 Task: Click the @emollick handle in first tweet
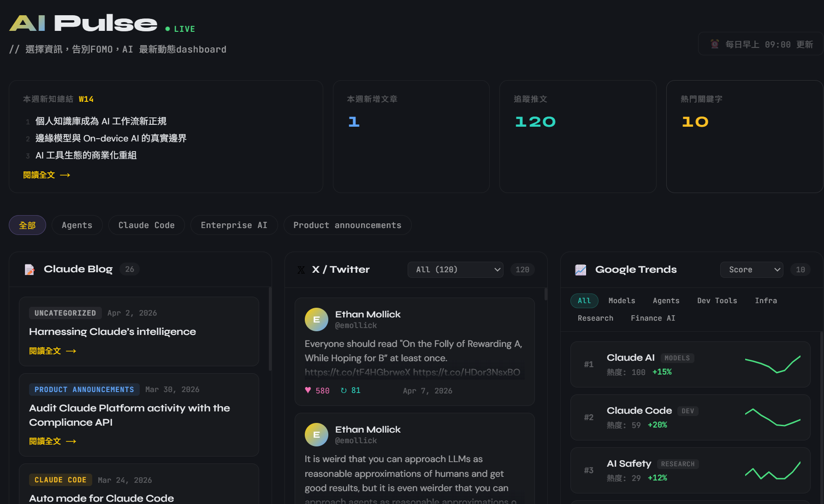coord(356,325)
